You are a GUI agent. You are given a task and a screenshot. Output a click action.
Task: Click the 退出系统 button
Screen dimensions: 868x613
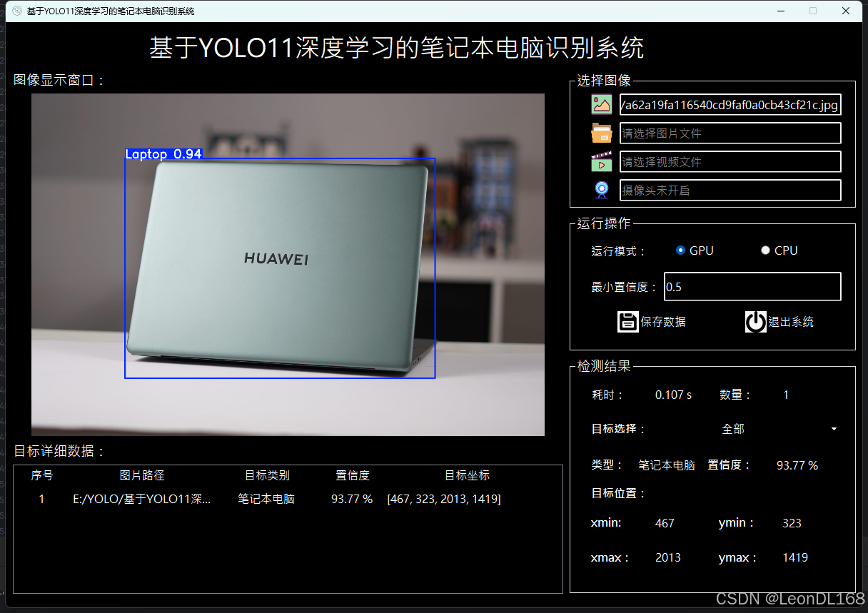coord(779,322)
